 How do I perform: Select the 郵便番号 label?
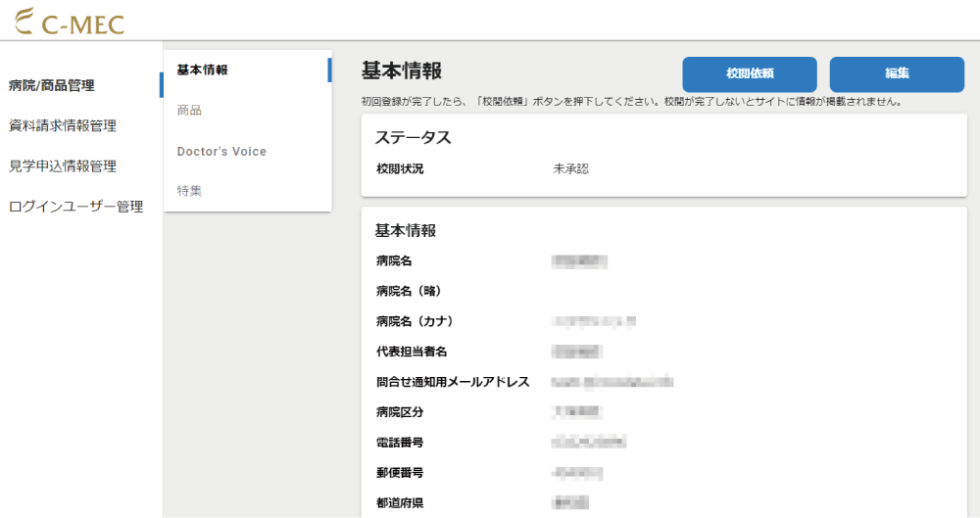tap(400, 473)
